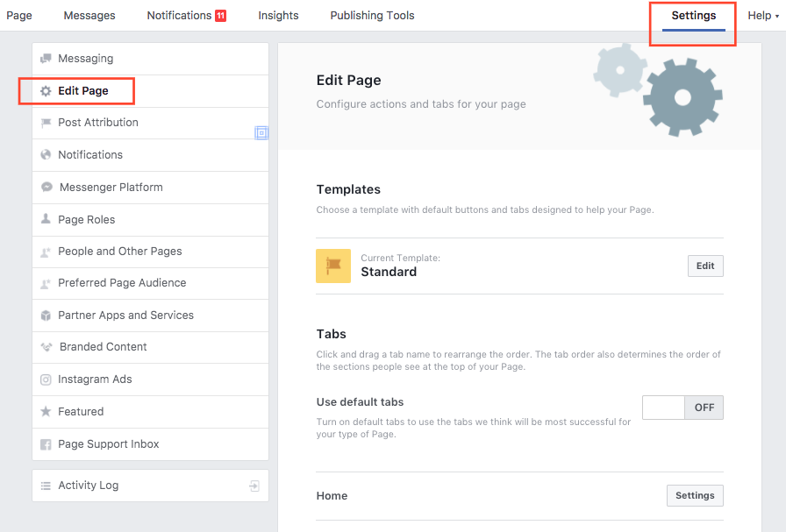Click the Home tab row label
Image resolution: width=786 pixels, height=532 pixels.
[x=332, y=495]
